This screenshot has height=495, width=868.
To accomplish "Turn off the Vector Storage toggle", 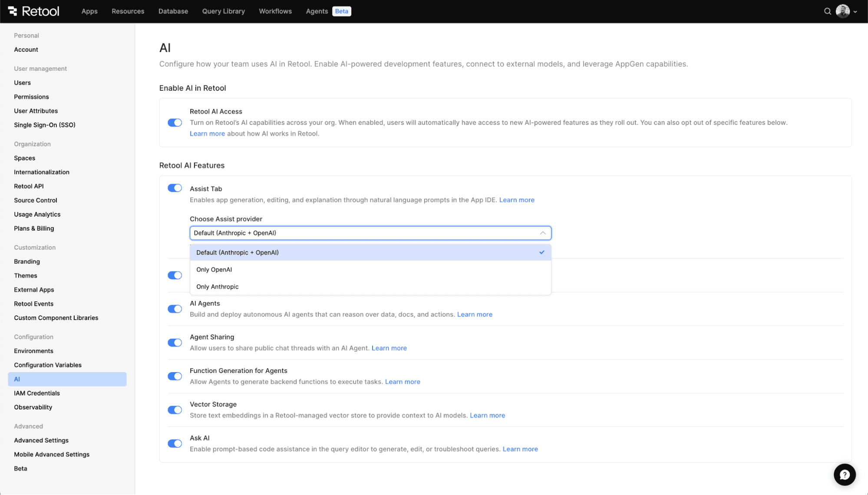I will click(x=175, y=409).
